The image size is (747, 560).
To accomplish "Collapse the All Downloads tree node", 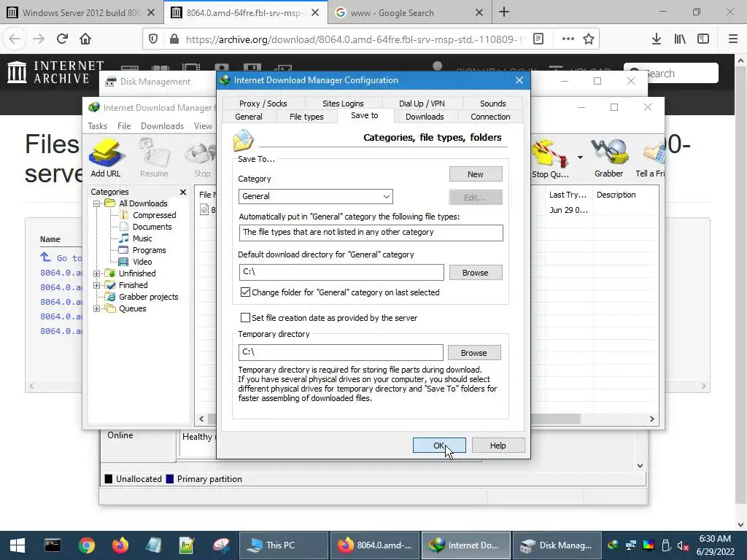I will pyautogui.click(x=97, y=204).
